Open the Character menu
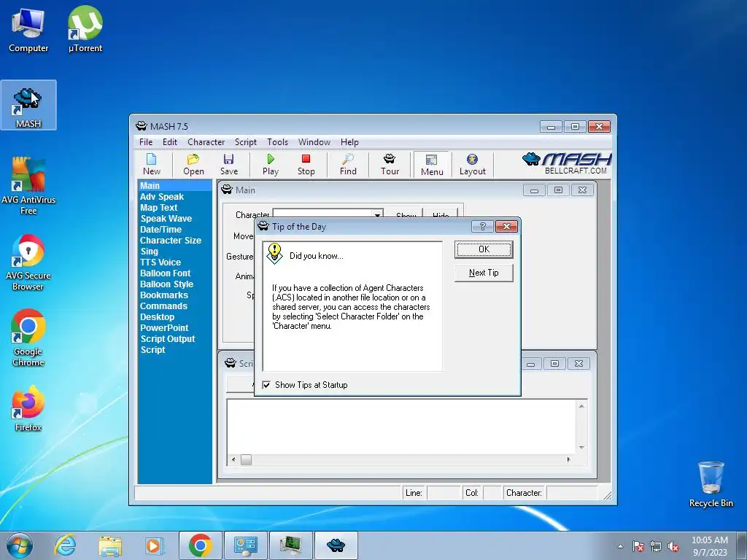The image size is (747, 560). click(206, 142)
